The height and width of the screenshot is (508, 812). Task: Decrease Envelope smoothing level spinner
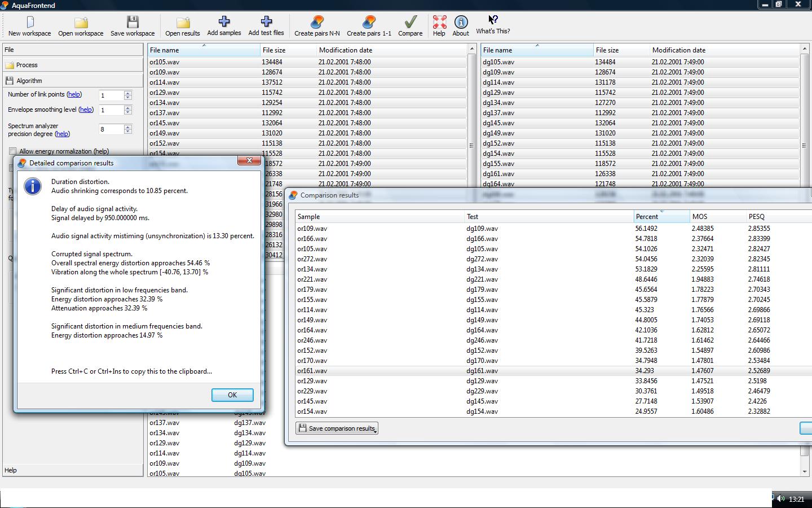click(128, 112)
